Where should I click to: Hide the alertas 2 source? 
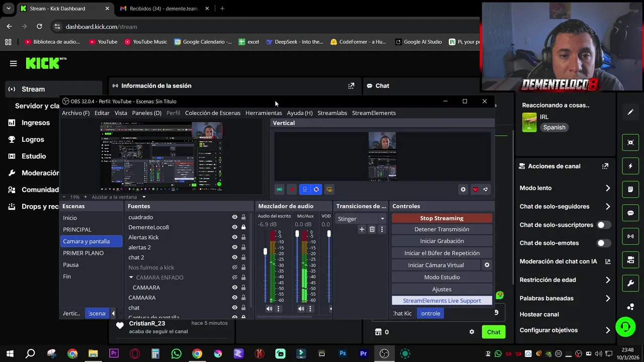coord(234,247)
